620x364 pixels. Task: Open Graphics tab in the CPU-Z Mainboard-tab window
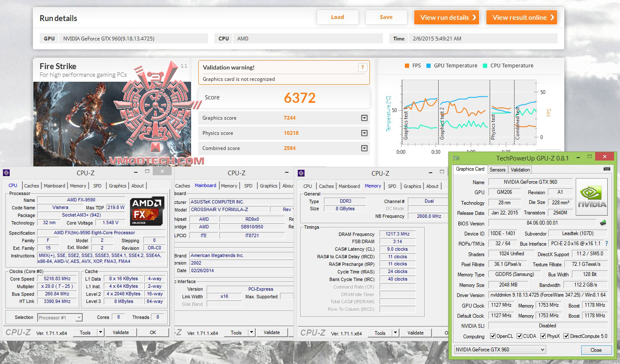coord(269,186)
